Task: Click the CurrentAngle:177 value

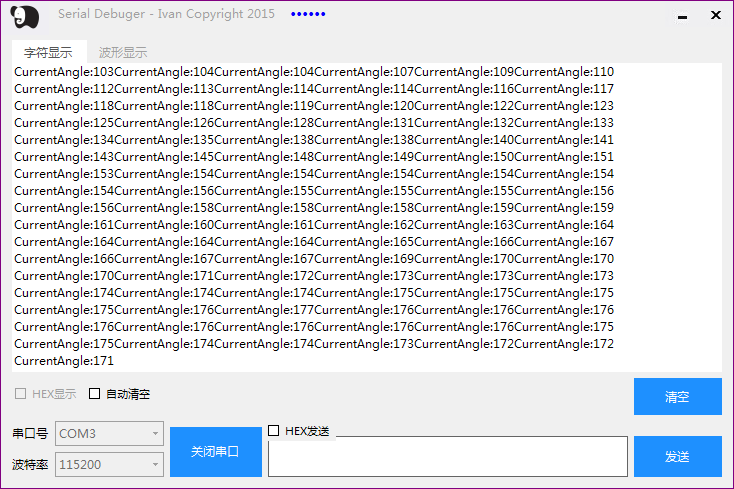Action: [x=264, y=310]
